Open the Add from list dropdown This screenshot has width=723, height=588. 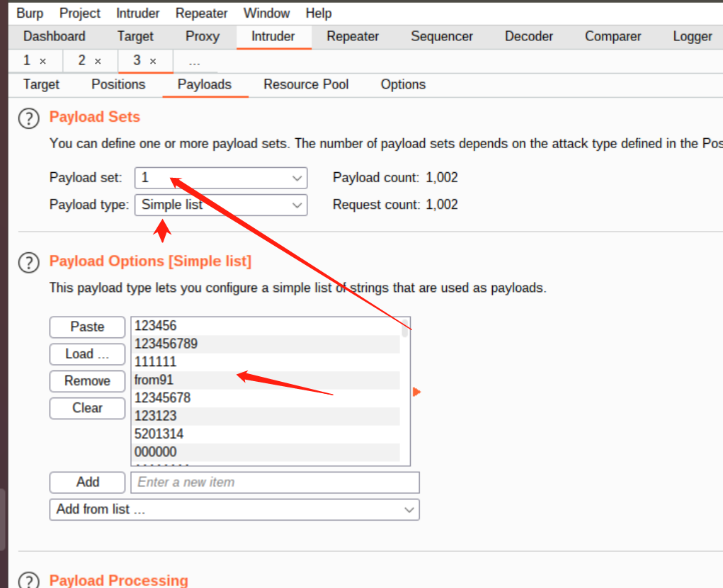[234, 509]
